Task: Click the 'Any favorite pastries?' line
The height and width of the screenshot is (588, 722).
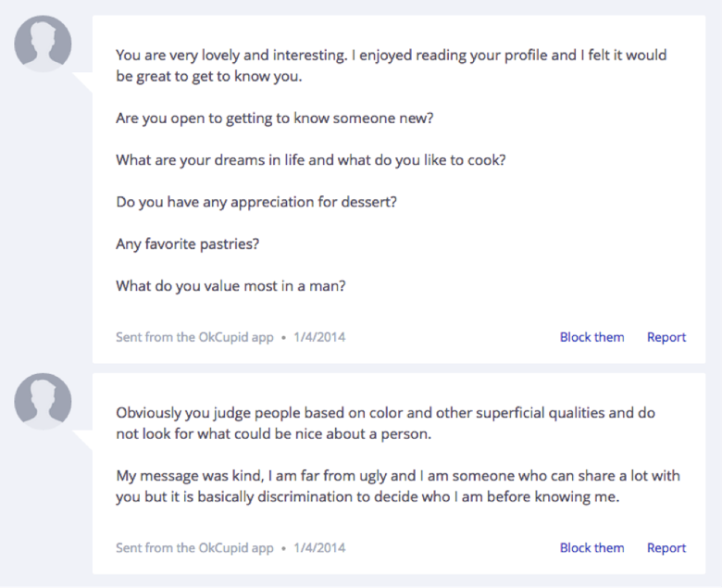Action: tap(187, 244)
